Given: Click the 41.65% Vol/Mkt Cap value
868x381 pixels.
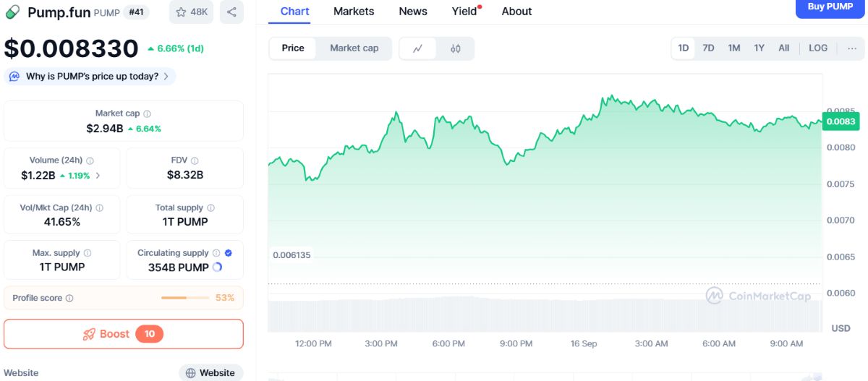Looking at the screenshot, I should coord(62,222).
